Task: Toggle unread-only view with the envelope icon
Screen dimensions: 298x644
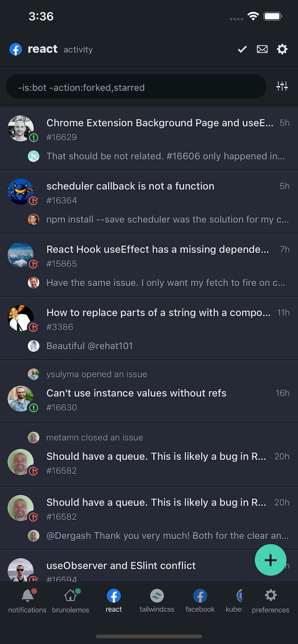Action: [262, 49]
